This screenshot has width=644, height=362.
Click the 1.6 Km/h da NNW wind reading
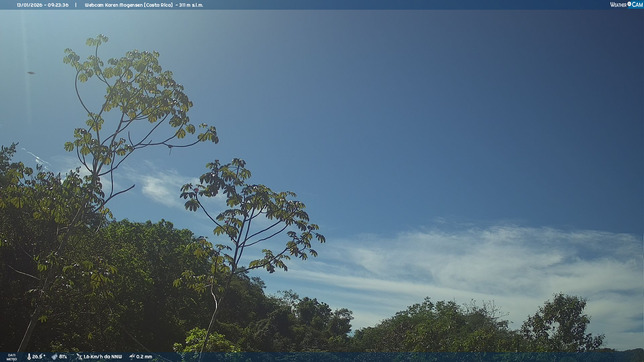point(103,357)
